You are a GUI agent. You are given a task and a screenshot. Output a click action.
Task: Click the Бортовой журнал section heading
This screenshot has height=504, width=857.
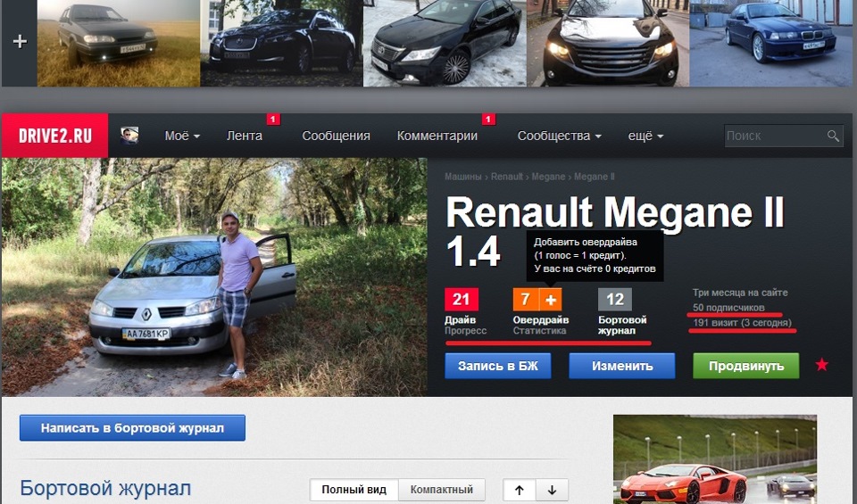(x=105, y=488)
